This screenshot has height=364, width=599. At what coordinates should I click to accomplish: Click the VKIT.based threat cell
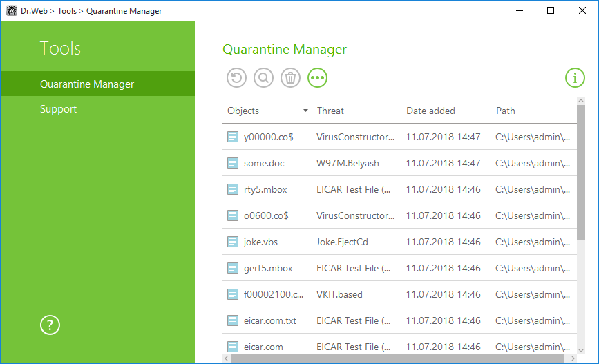click(x=339, y=294)
